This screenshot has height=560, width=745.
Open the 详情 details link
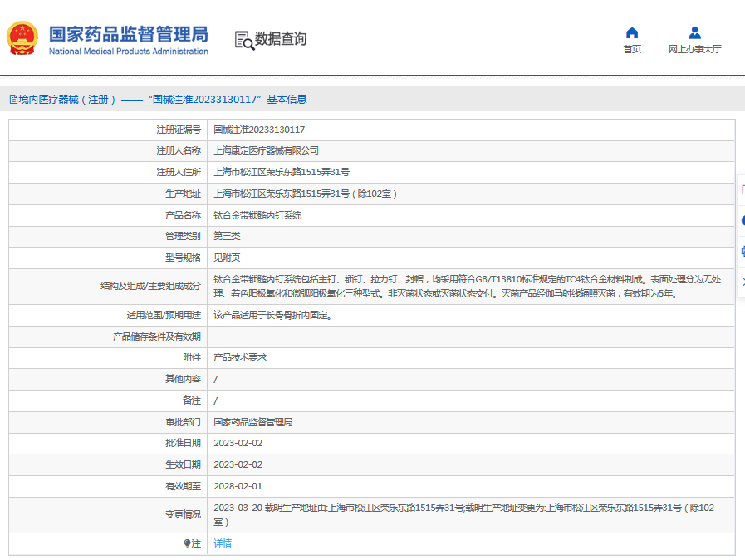(223, 543)
